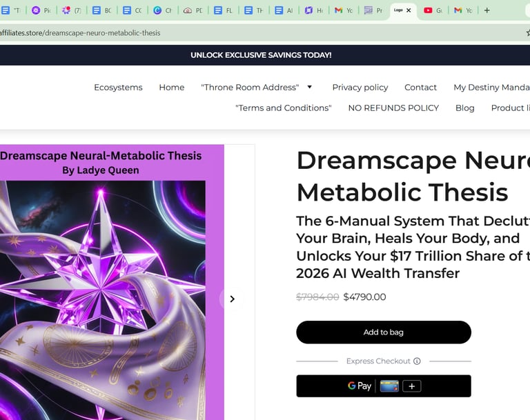Click the Express Checkout info icon
Image resolution: width=530 pixels, height=420 pixels.
[x=417, y=361]
